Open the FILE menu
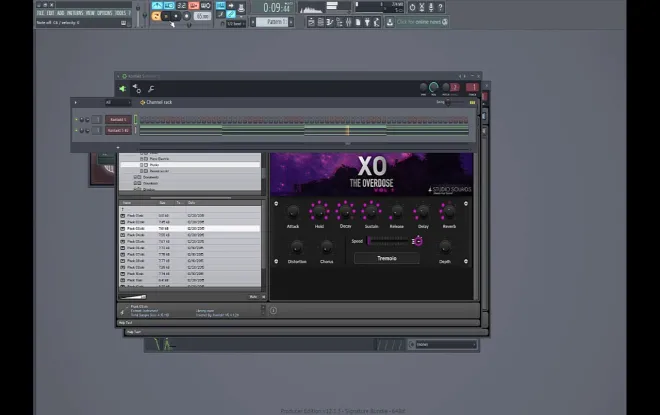Viewport: 660px width, 415px height. [40, 13]
